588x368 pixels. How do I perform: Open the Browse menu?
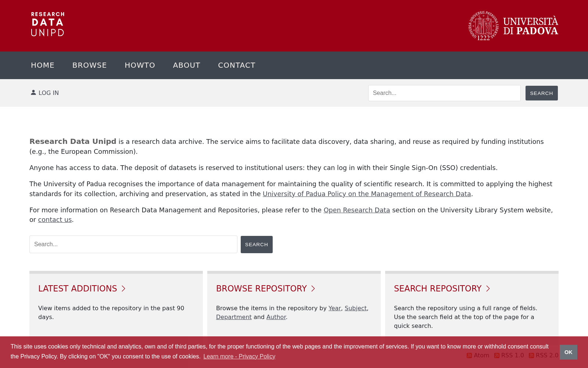[90, 65]
